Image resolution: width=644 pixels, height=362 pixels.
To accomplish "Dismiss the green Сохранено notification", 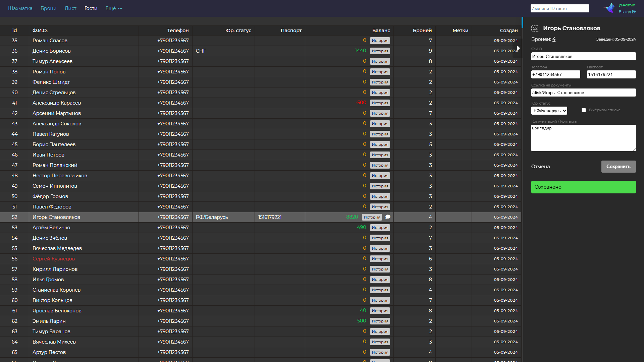I will point(584,187).
